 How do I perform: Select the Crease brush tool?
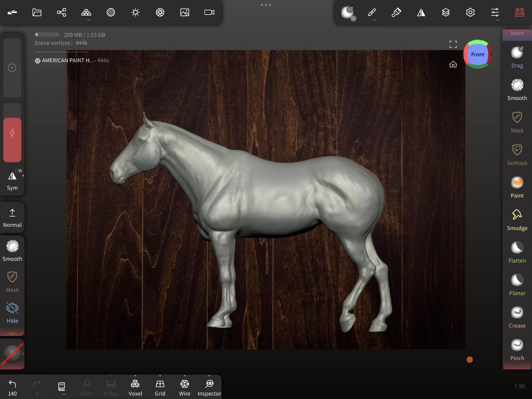[517, 317]
